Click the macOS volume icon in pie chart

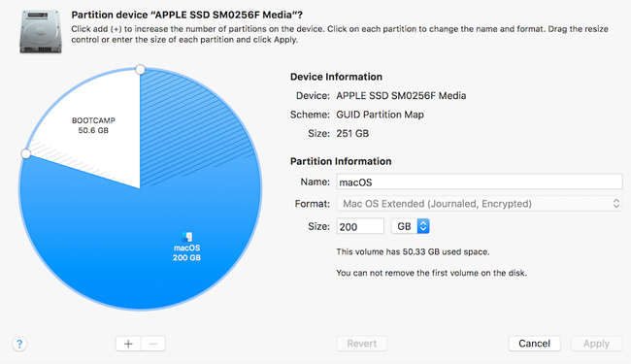point(187,237)
